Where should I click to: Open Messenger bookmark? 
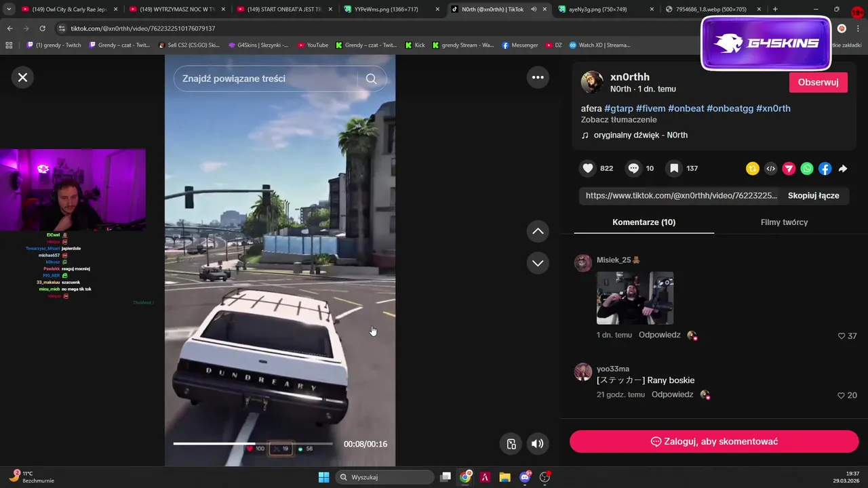pos(520,45)
